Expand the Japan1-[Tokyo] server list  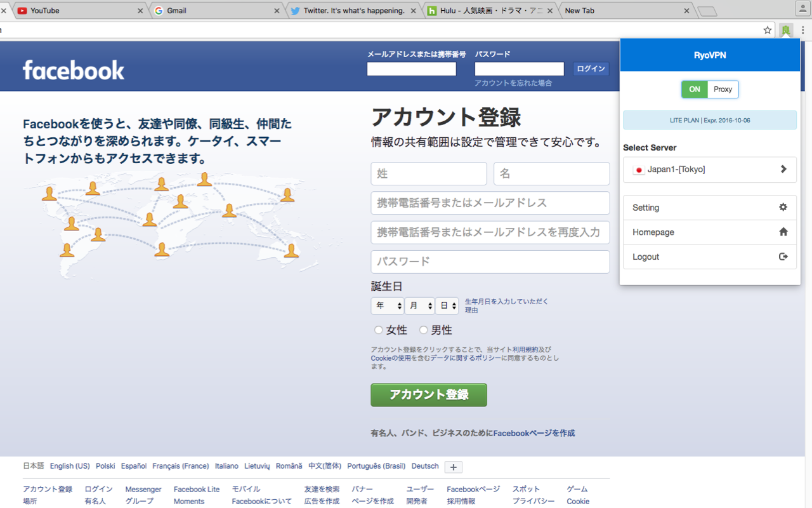pos(782,170)
